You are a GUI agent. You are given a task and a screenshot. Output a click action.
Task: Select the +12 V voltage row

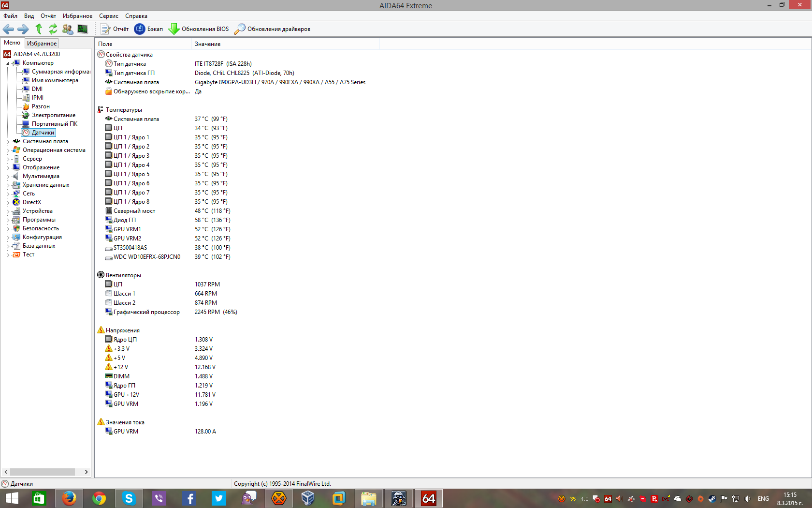click(160, 367)
